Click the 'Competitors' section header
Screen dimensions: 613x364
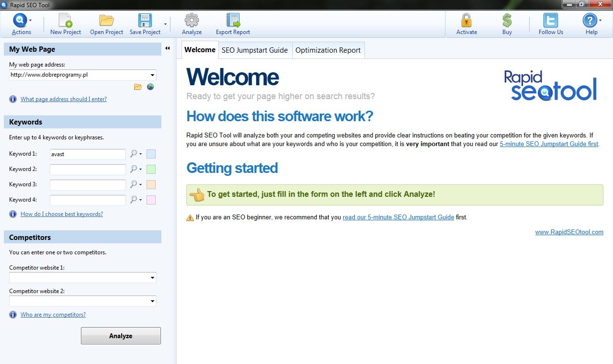coord(82,237)
